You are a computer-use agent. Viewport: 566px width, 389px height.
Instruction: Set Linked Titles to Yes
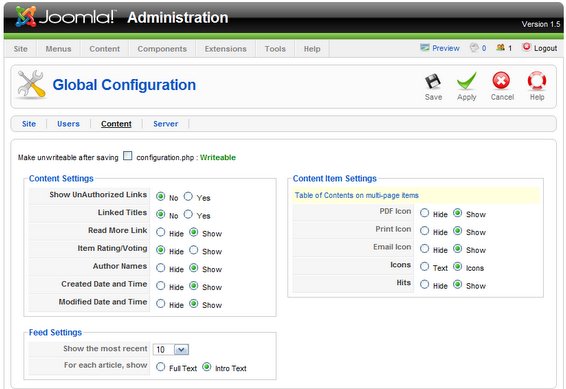tap(188, 214)
